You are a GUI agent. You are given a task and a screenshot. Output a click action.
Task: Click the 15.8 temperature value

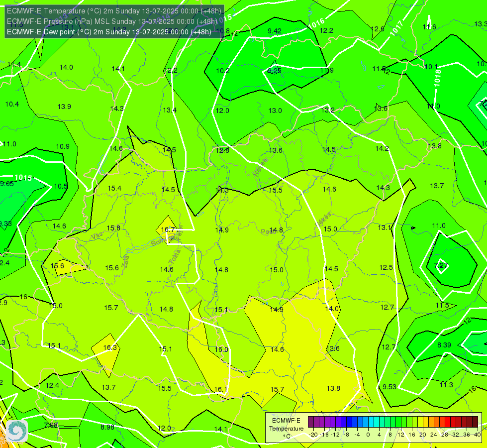[113, 228]
